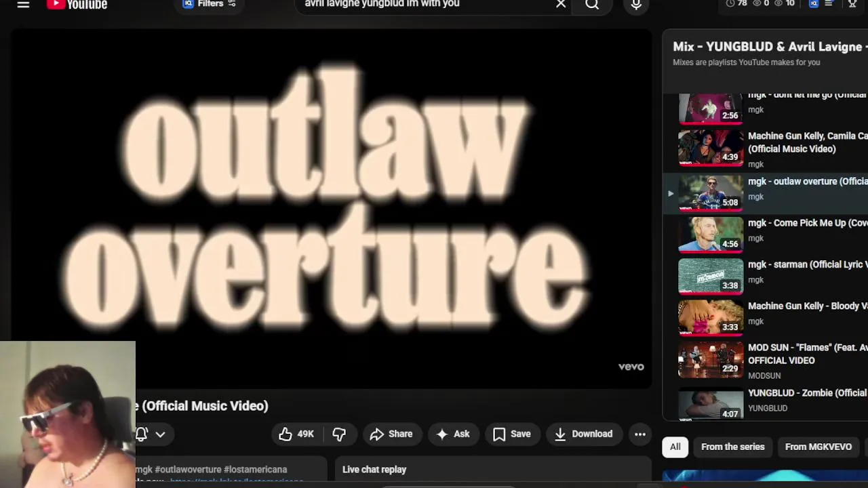Play mgk - Come Pick Me Up thumbnail
The width and height of the screenshot is (868, 488).
[x=711, y=235]
